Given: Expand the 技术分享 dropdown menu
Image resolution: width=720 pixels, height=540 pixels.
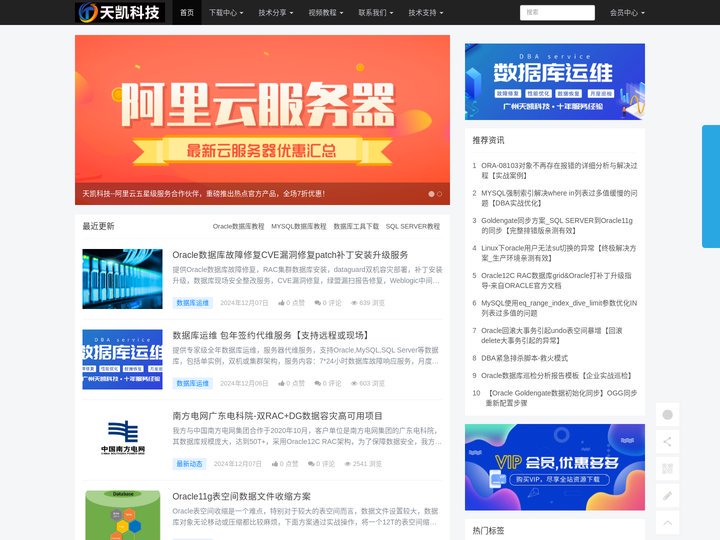Looking at the screenshot, I should [276, 12].
